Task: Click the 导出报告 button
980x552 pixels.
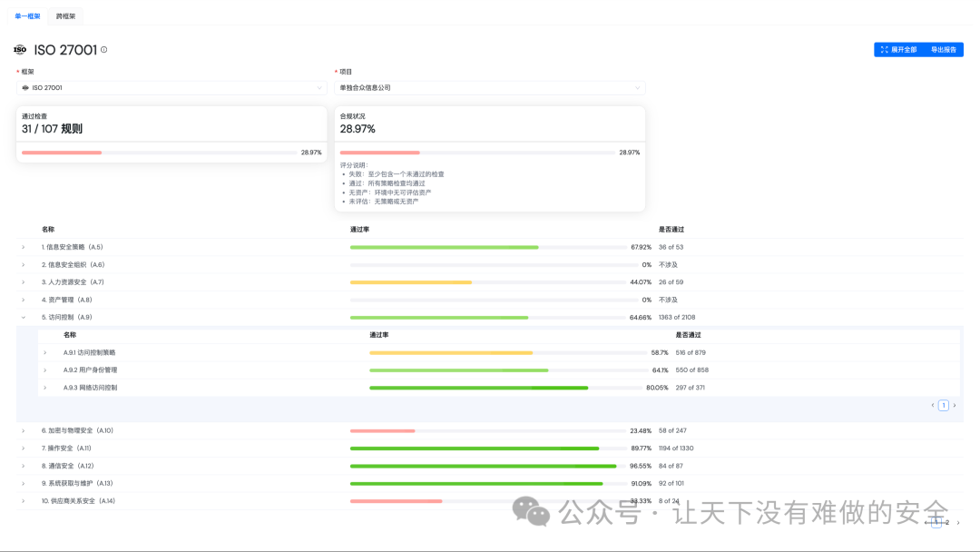Action: [x=944, y=50]
